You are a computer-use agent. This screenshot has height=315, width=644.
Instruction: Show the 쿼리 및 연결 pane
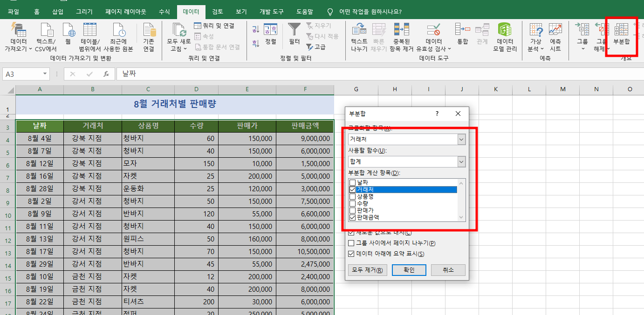click(x=214, y=26)
